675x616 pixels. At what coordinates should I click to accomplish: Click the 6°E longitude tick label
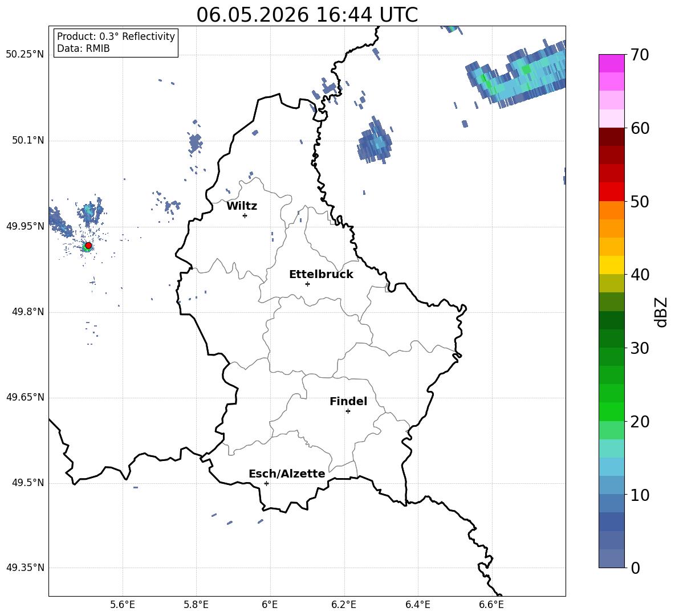270,605
